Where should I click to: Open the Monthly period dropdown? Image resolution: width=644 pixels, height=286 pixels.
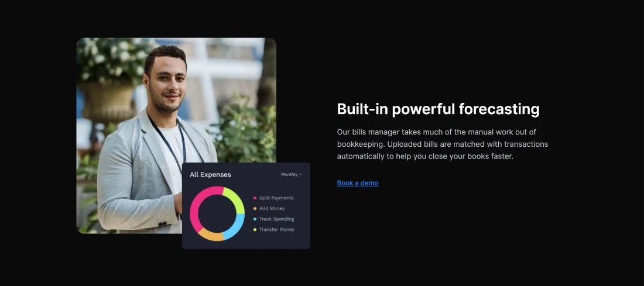(291, 174)
